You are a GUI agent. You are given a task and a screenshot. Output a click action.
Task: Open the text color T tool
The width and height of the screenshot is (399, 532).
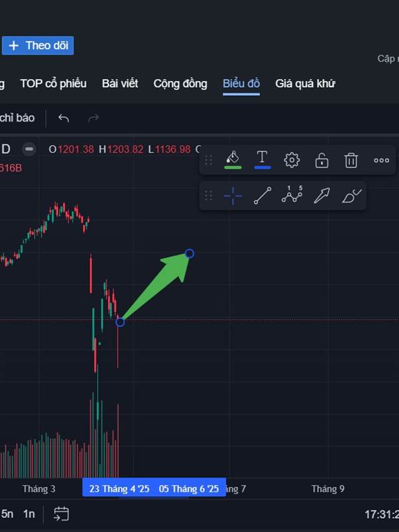(x=262, y=158)
